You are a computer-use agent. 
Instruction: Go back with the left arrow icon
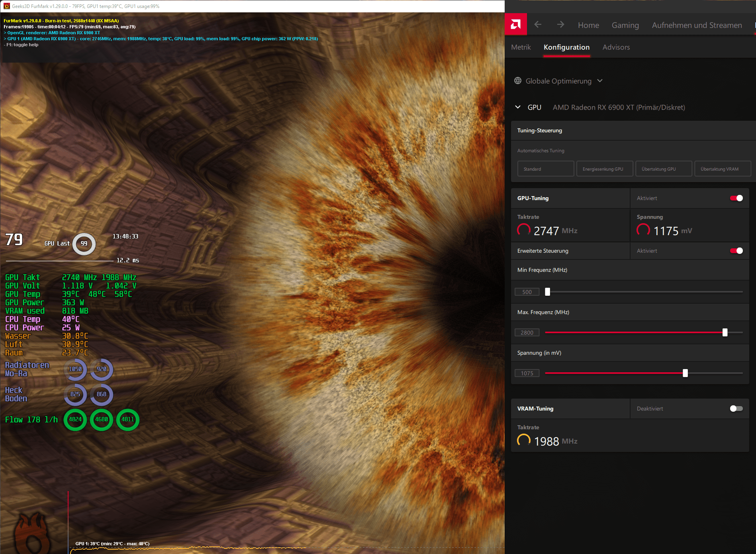click(538, 25)
